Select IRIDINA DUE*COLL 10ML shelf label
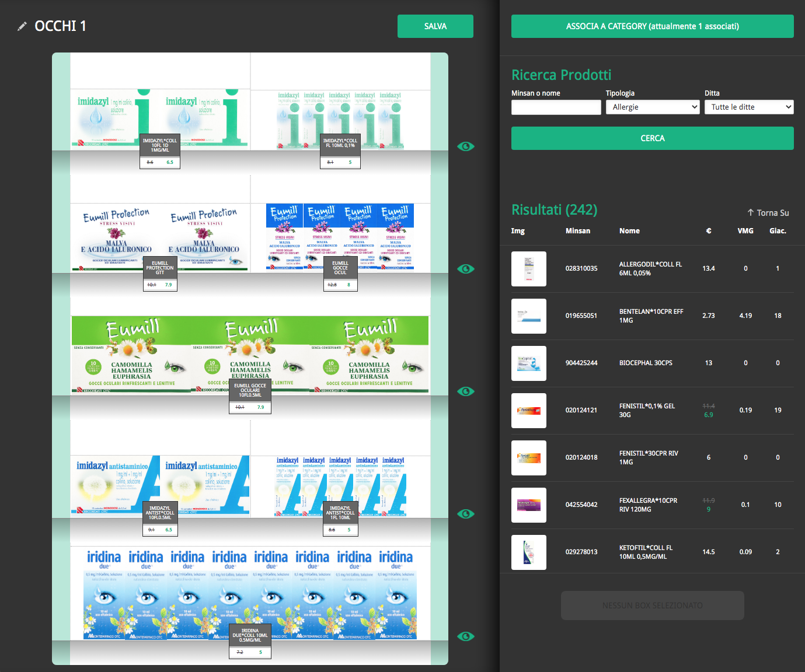This screenshot has height=672, width=805. pos(250,642)
